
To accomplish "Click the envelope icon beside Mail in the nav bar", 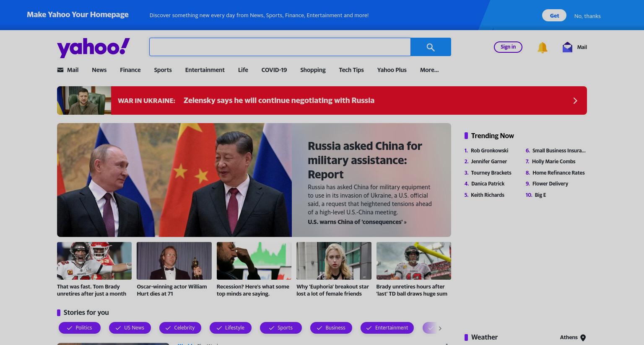I will [60, 70].
